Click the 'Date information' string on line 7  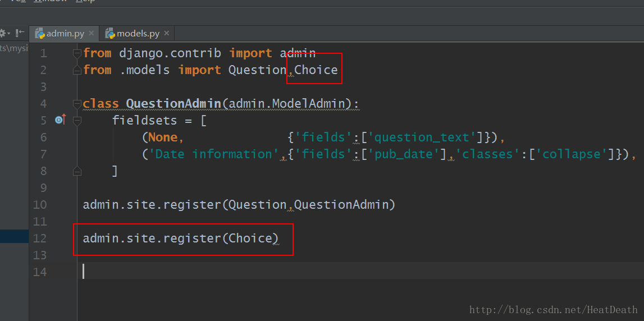click(213, 154)
